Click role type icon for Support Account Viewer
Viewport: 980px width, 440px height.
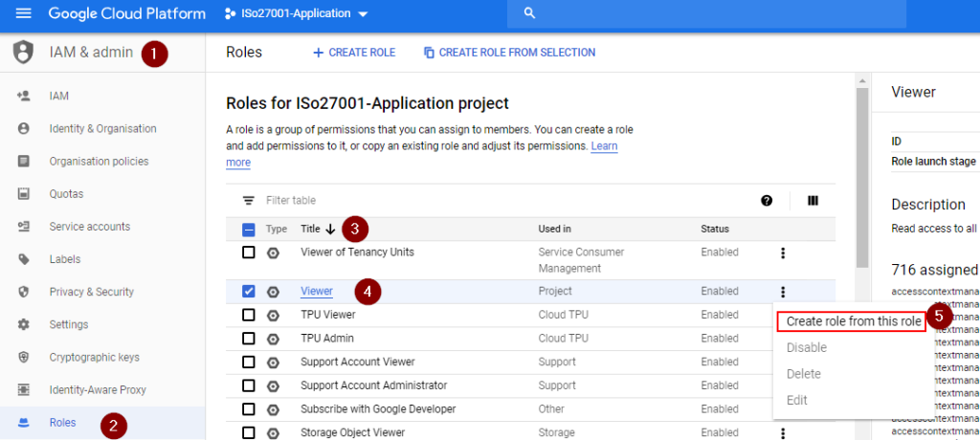point(273,362)
